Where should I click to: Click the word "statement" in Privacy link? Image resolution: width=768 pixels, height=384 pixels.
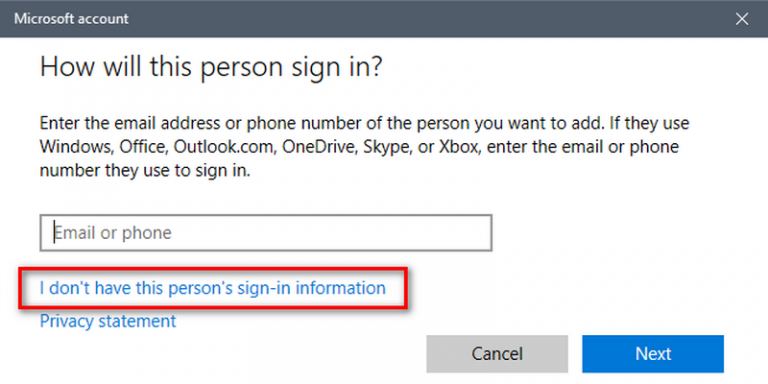(137, 321)
